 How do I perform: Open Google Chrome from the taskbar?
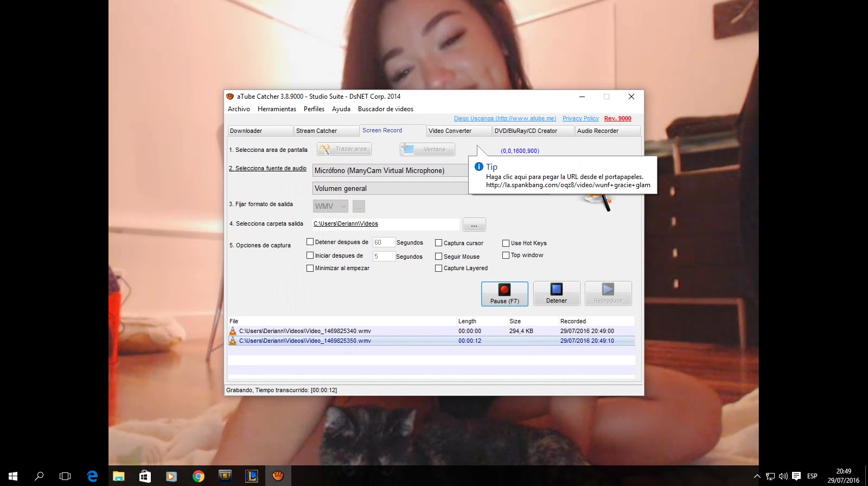click(x=199, y=476)
